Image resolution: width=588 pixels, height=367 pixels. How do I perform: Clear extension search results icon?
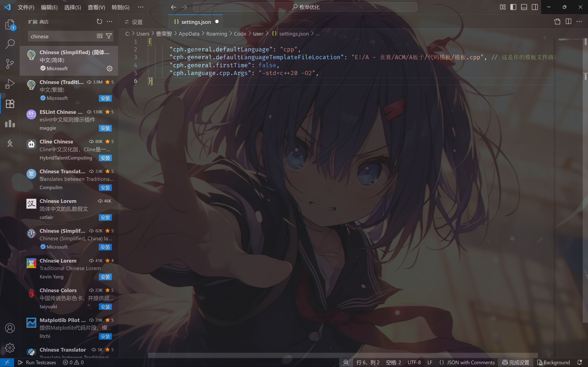(x=100, y=36)
